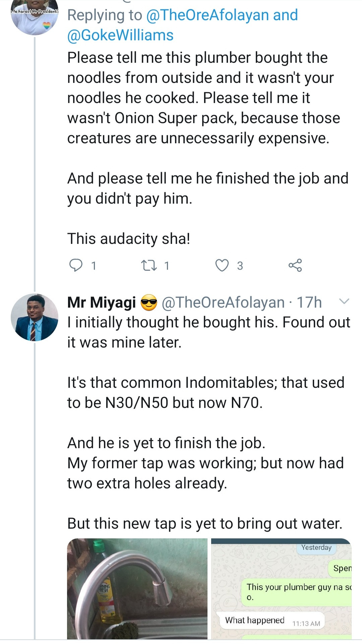Click the 17h timestamp on the tweet
This screenshot has width=362, height=644.
click(x=309, y=302)
